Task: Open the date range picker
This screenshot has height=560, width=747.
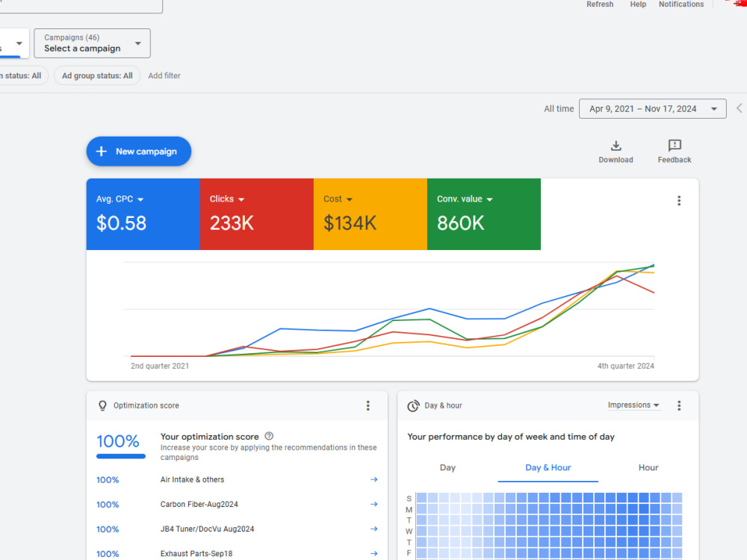Action: 653,108
